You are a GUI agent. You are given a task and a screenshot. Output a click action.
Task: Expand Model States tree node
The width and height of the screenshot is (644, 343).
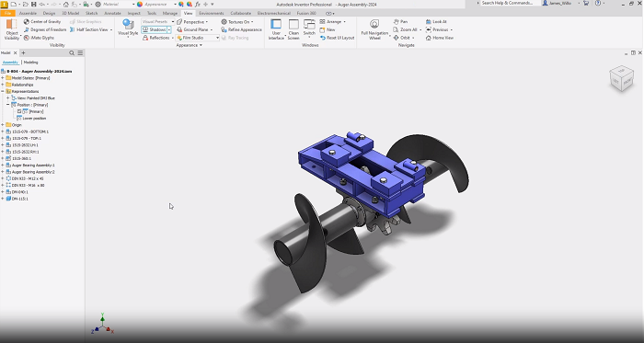tap(3, 78)
